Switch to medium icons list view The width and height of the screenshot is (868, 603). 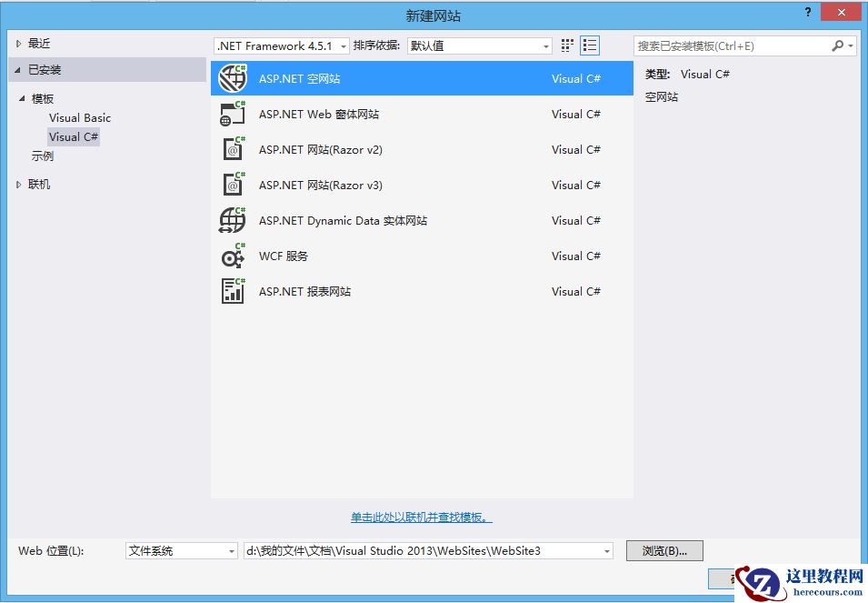(x=590, y=45)
